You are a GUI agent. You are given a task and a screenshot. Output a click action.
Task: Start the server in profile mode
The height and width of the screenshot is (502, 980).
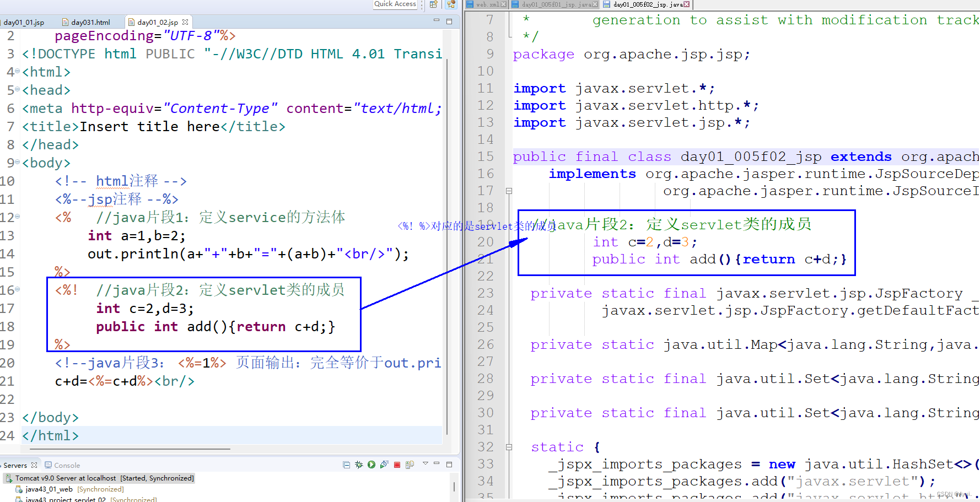pyautogui.click(x=384, y=465)
